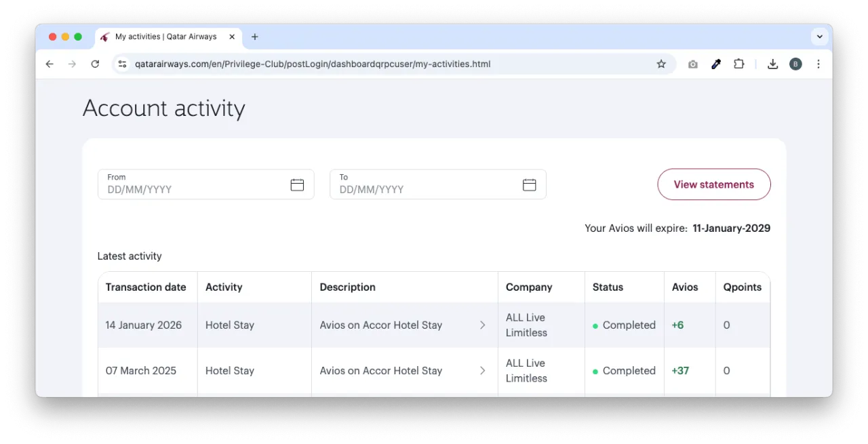The width and height of the screenshot is (868, 444).
Task: View site information icon in address bar
Action: click(x=122, y=64)
